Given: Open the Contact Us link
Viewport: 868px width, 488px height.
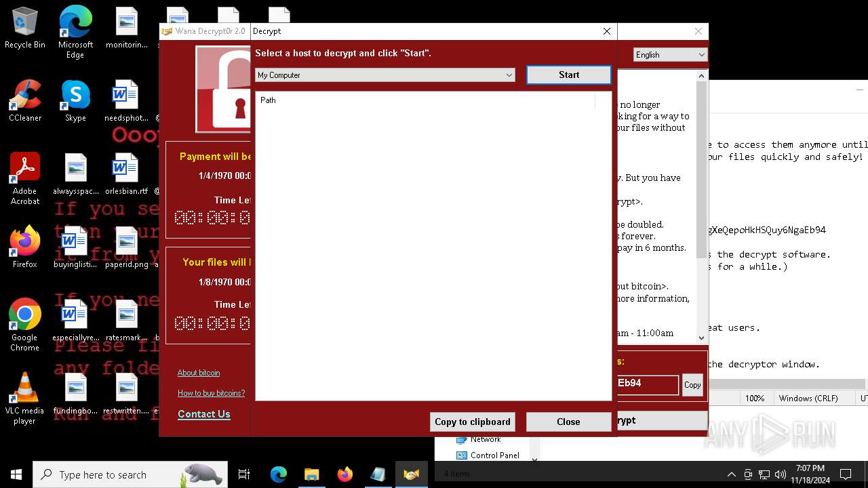Looking at the screenshot, I should 204,414.
